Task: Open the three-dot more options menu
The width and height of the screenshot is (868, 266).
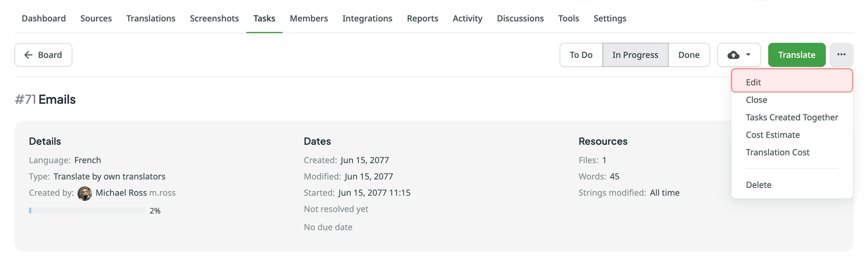Action: pyautogui.click(x=841, y=55)
